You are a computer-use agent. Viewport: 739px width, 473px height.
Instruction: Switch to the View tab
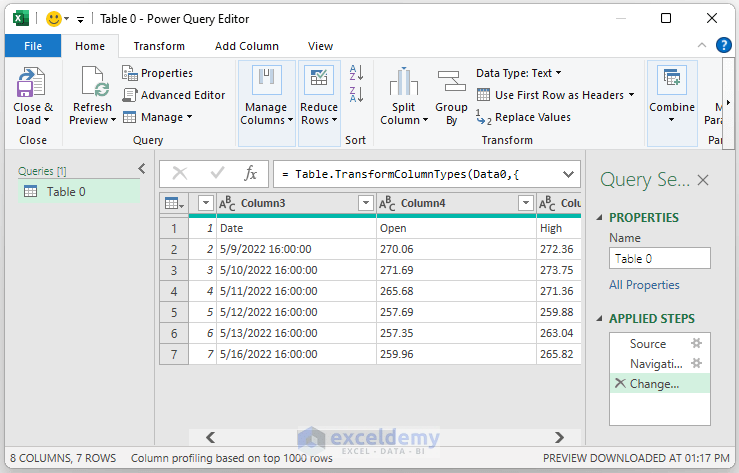(320, 46)
